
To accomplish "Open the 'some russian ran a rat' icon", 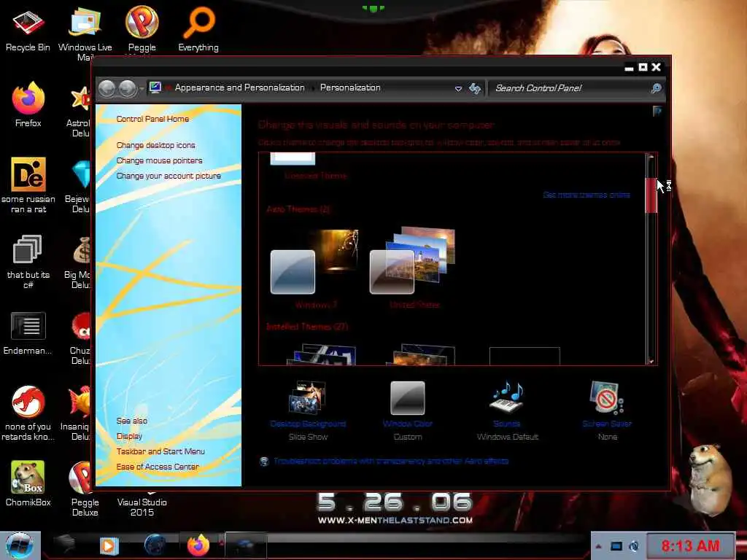I will point(28,184).
